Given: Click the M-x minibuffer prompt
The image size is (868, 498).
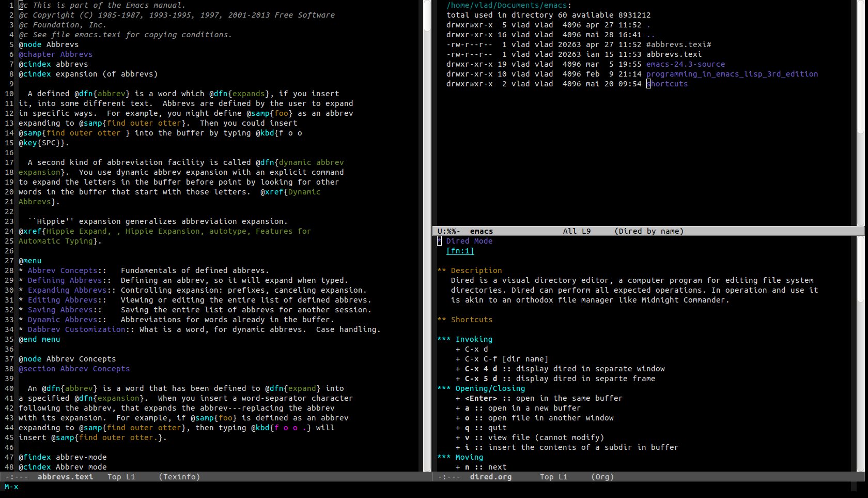Looking at the screenshot, I should pos(11,487).
